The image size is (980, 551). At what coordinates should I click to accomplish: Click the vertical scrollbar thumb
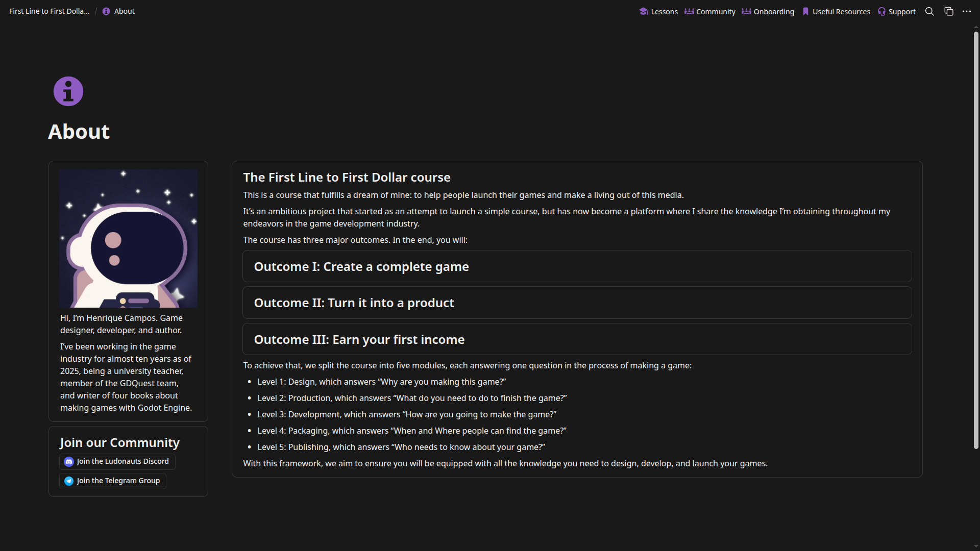click(976, 240)
